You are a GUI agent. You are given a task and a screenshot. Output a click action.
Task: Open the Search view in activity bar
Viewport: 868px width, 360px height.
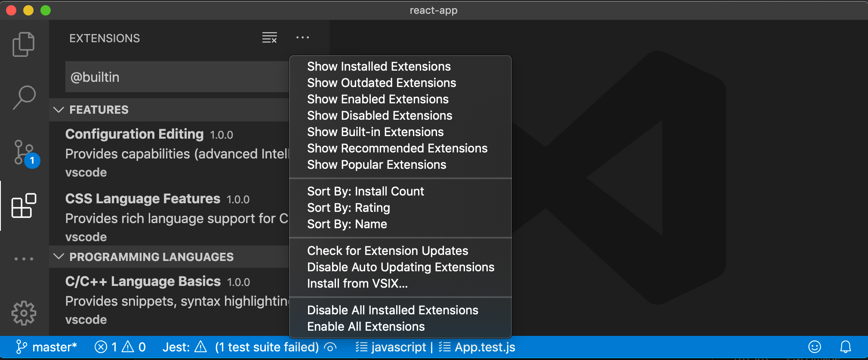[24, 97]
